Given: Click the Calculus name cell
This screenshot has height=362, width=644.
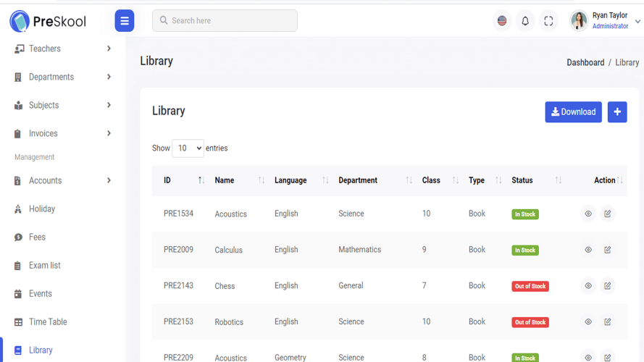Looking at the screenshot, I should pyautogui.click(x=228, y=250).
